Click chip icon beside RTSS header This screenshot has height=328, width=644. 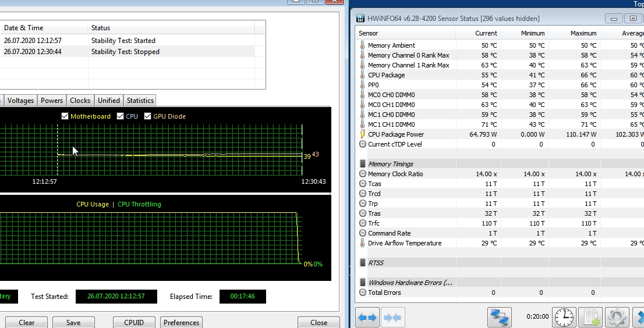point(362,262)
